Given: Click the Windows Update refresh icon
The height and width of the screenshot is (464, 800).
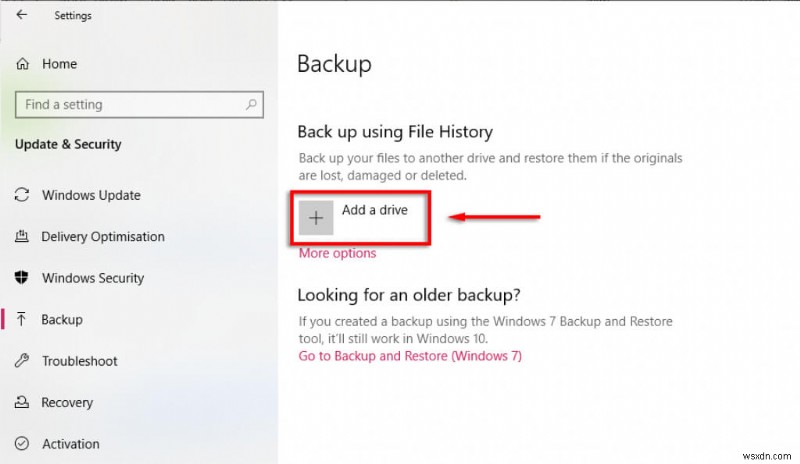Looking at the screenshot, I should [22, 195].
